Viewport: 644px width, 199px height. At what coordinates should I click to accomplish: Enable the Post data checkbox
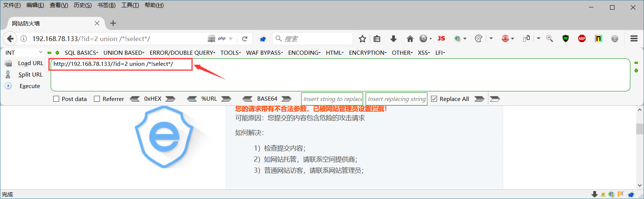coord(56,99)
